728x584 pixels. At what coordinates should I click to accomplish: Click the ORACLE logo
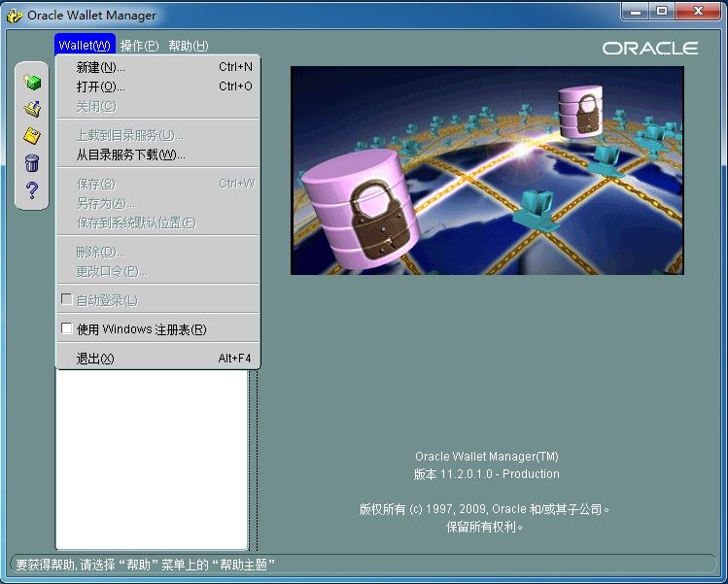650,49
